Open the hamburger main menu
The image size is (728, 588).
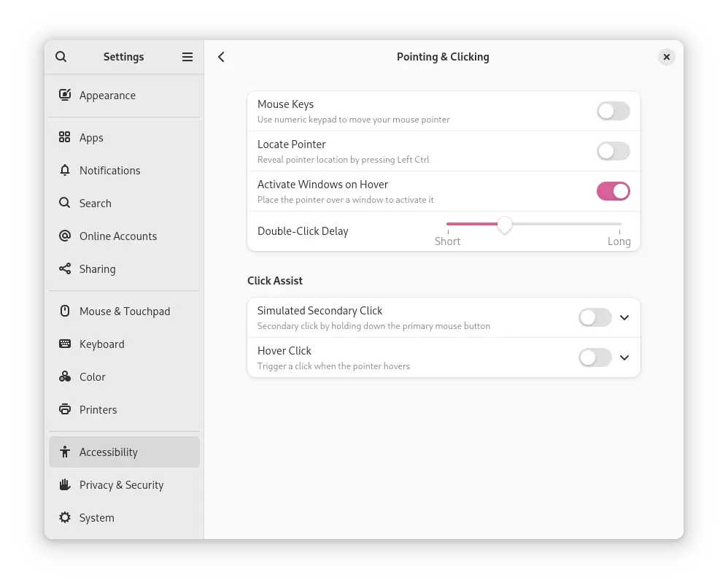187,57
